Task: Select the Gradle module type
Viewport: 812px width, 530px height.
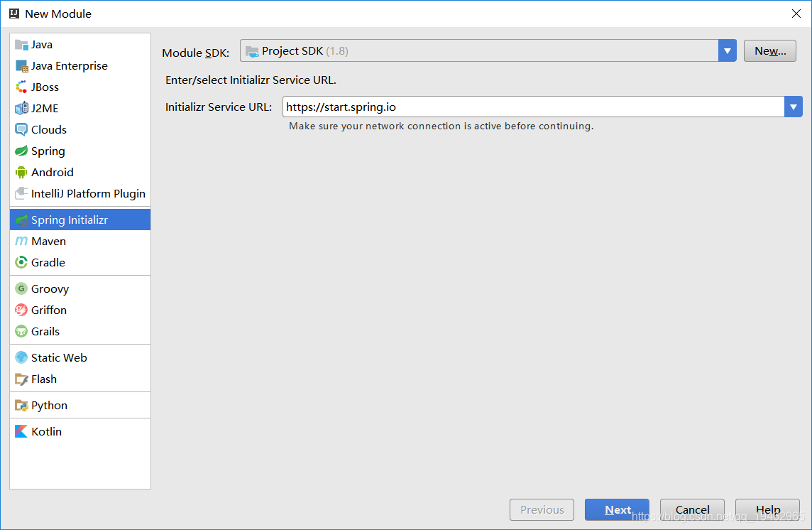Action: coord(80,262)
